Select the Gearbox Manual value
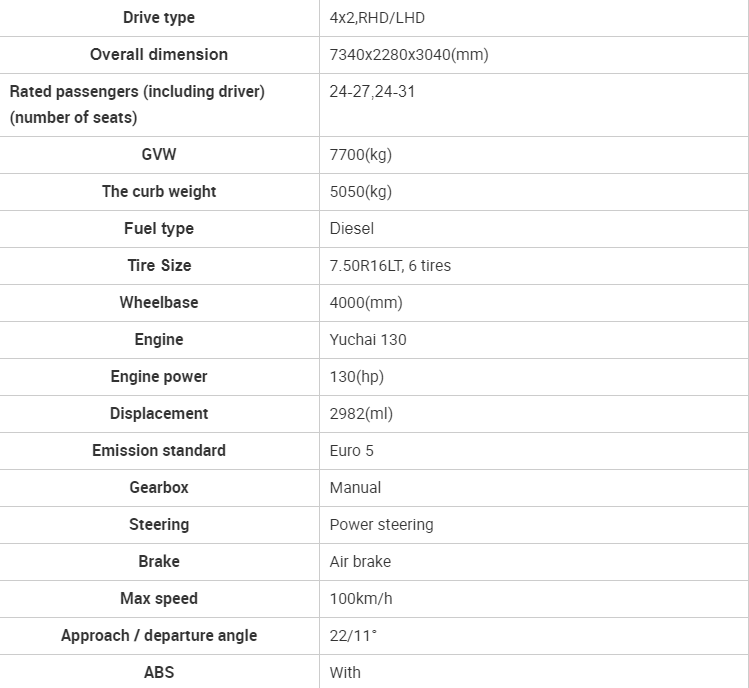 click(x=355, y=487)
